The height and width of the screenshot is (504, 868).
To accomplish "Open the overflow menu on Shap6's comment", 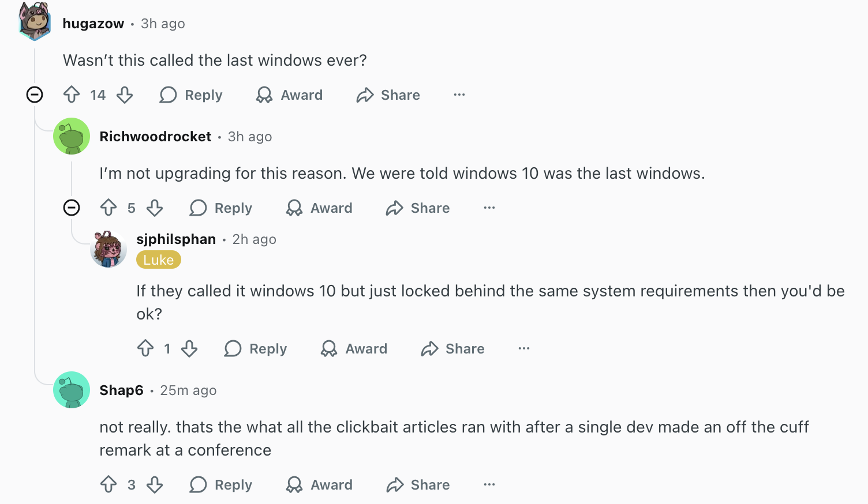I will point(489,484).
